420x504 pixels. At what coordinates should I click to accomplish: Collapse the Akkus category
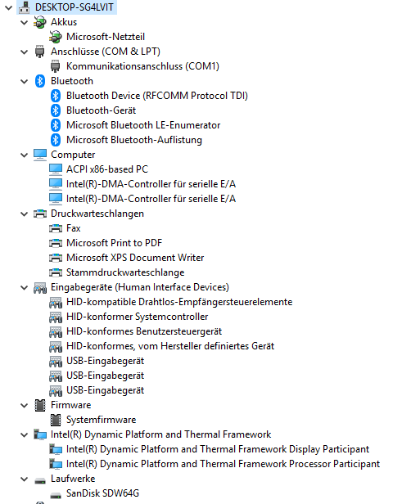pyautogui.click(x=24, y=23)
